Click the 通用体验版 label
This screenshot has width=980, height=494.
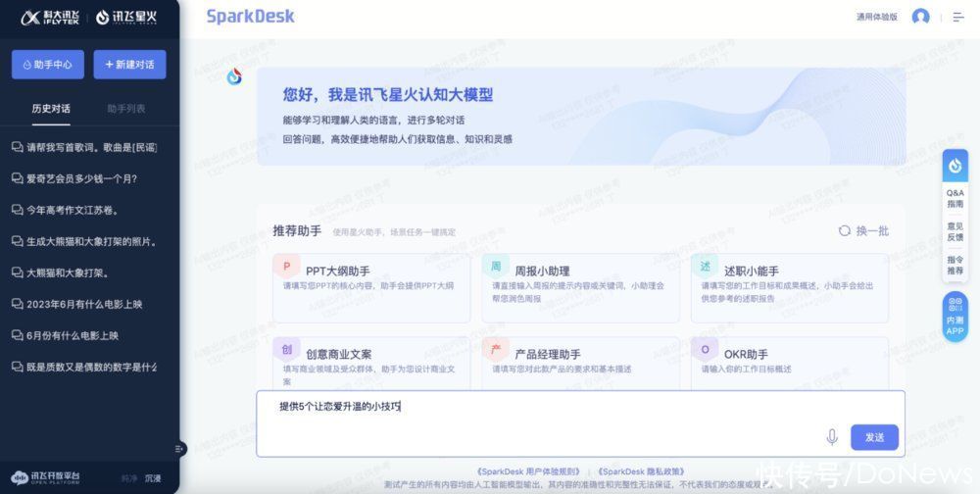point(876,17)
